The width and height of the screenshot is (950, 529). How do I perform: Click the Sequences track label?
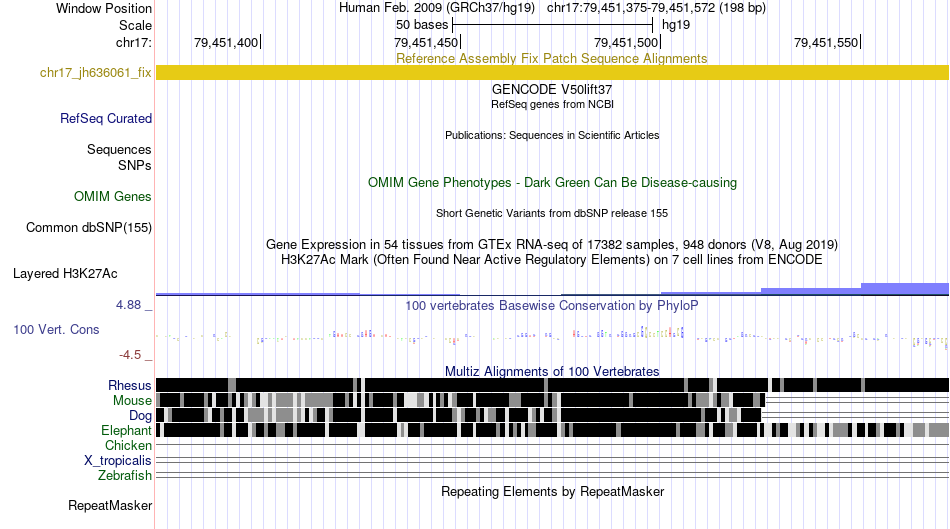(119, 150)
